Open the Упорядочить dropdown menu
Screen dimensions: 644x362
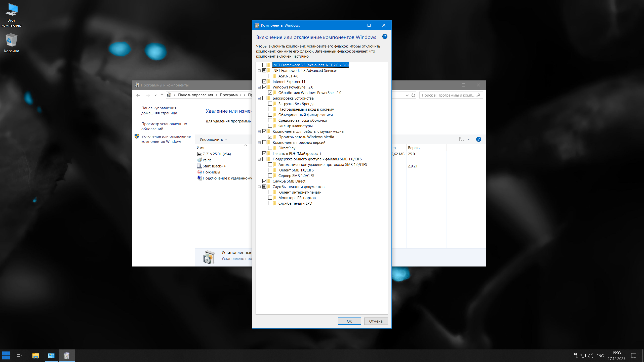click(213, 139)
